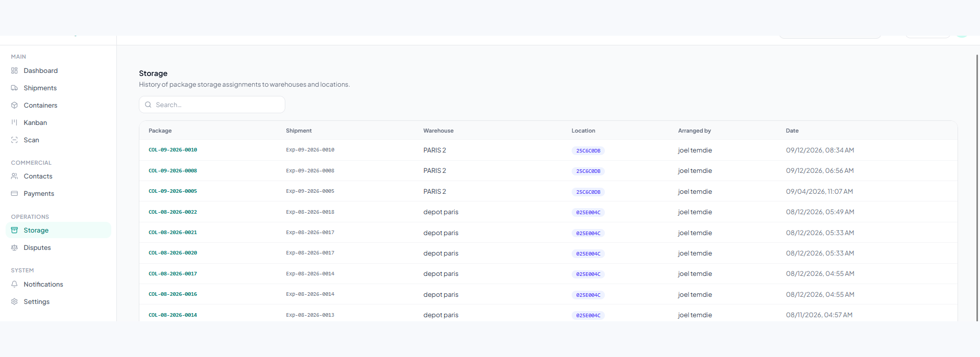Image resolution: width=980 pixels, height=357 pixels.
Task: Click the search magnifier icon
Action: point(148,105)
